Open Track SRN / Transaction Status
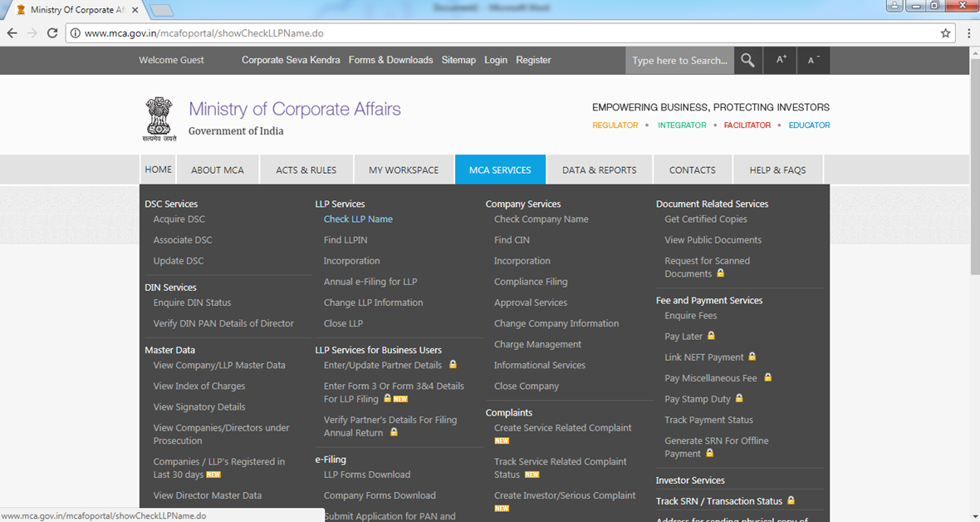 tap(718, 501)
